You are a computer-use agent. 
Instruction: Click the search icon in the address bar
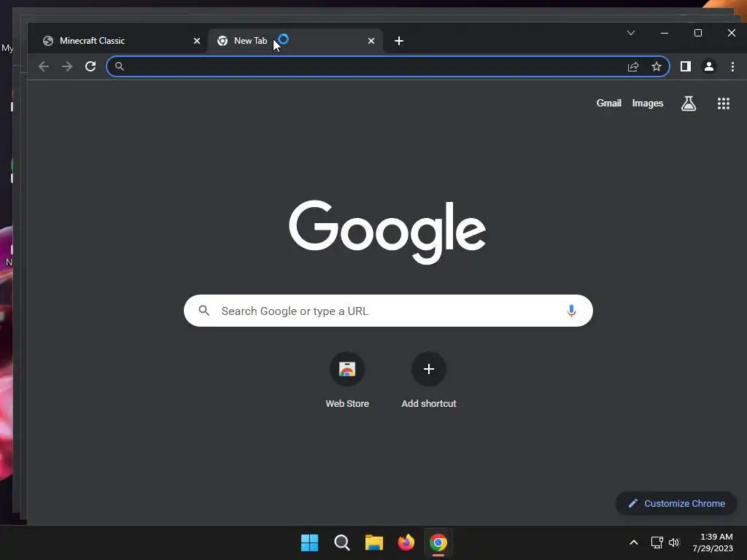click(x=120, y=66)
